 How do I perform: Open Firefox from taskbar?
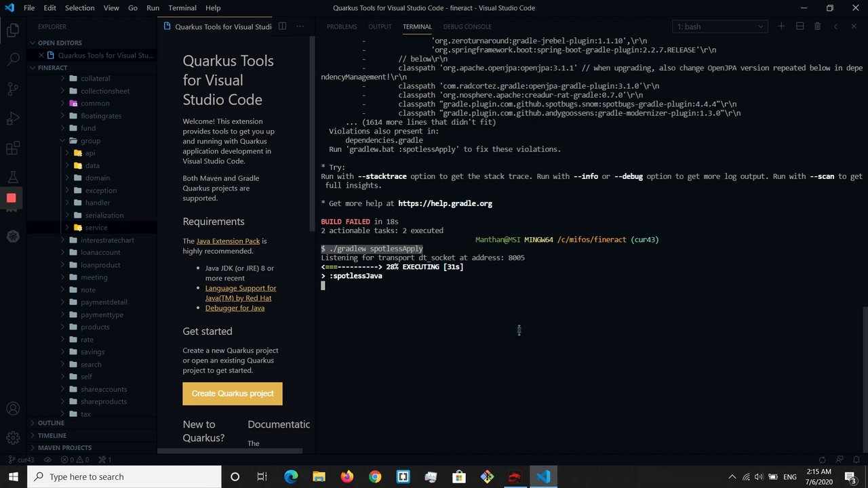[x=347, y=476]
